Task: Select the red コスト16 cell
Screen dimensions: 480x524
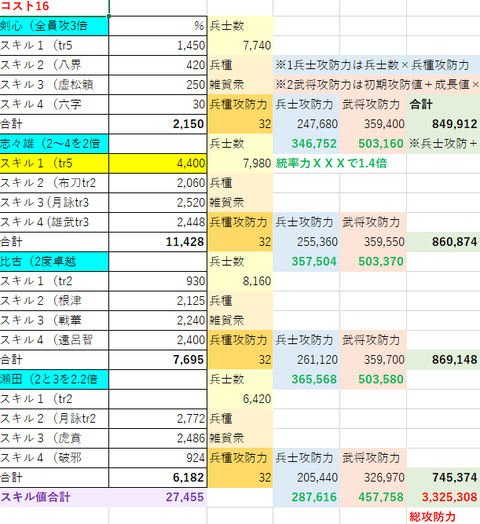Action: point(54,6)
